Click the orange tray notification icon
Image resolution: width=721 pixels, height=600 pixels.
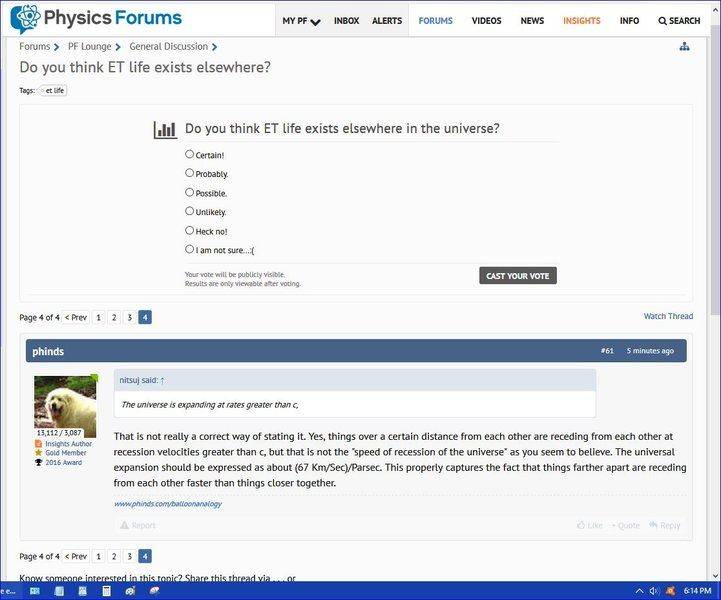(670, 591)
